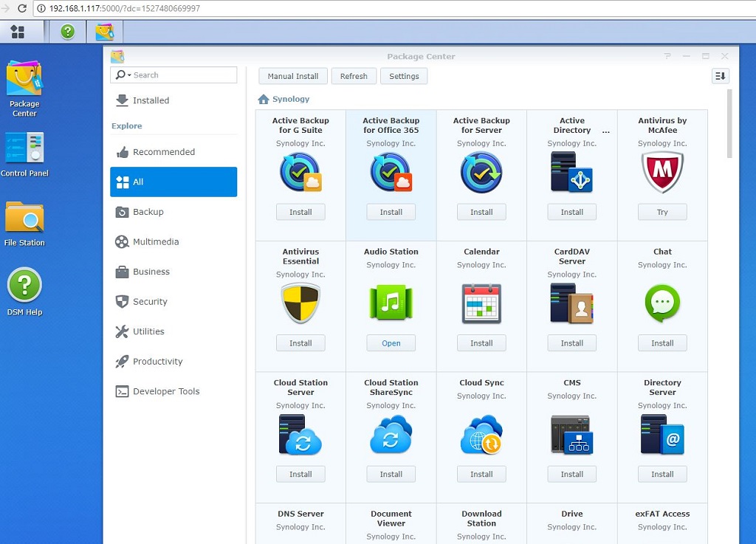
Task: Install Active Directory Server
Action: (x=572, y=212)
